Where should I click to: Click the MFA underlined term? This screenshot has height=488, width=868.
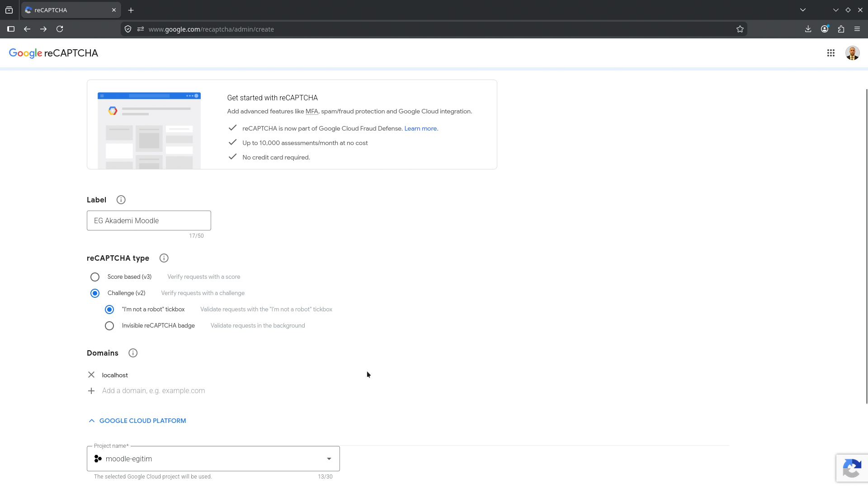(x=312, y=112)
